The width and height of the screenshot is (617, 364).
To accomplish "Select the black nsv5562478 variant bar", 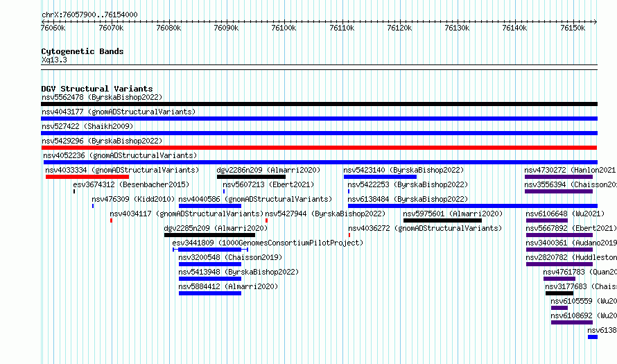I will (x=319, y=104).
